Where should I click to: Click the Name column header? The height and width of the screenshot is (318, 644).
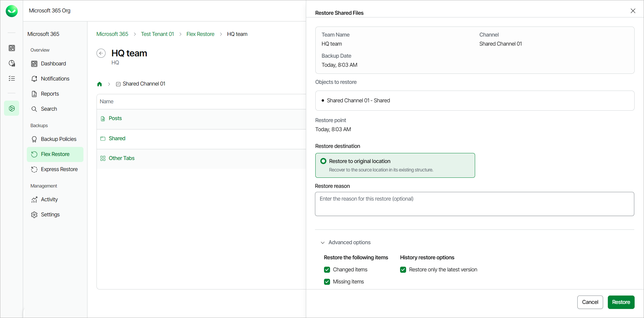107,102
